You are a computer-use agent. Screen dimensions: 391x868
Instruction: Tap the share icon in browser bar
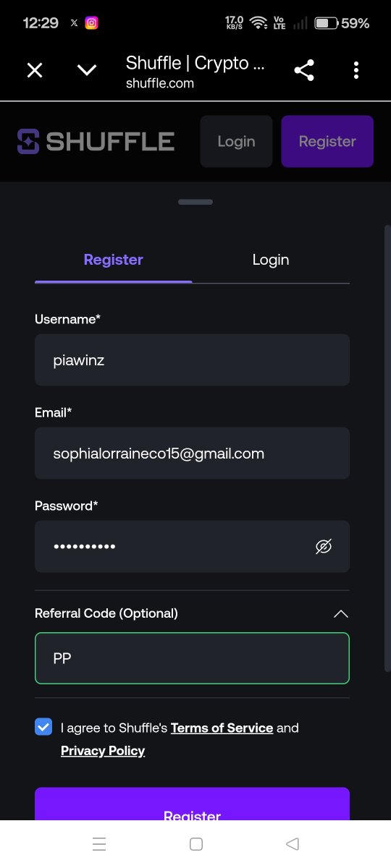304,70
